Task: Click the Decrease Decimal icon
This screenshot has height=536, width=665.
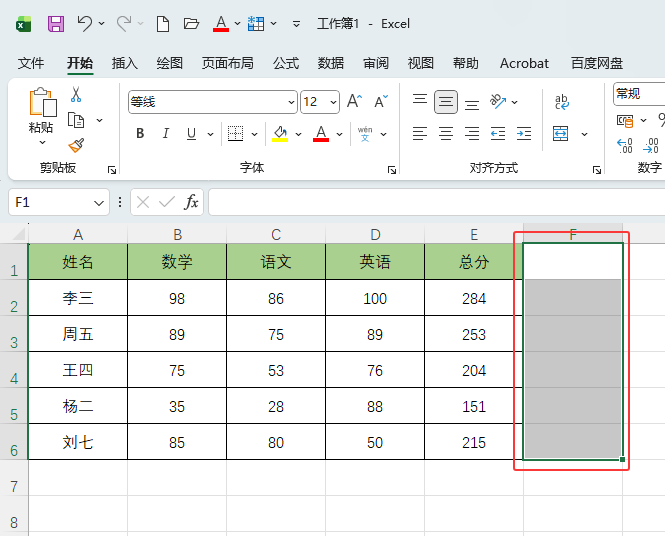Action: [651, 145]
